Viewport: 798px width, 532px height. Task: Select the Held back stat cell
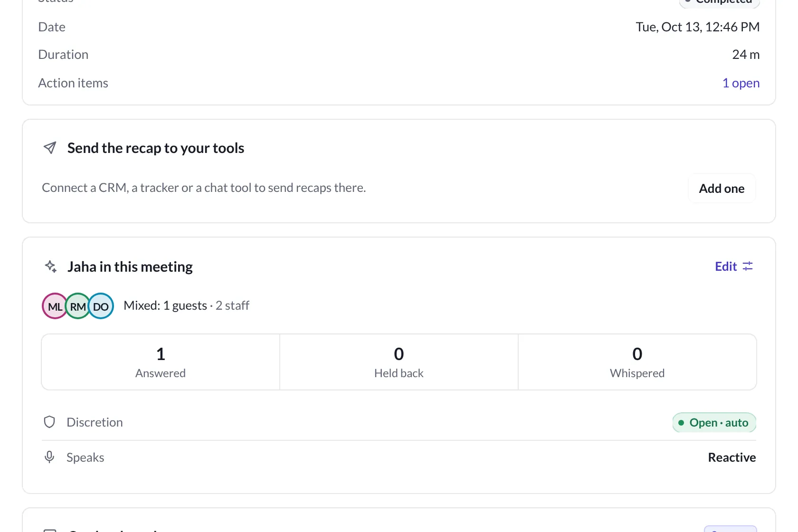click(x=399, y=362)
